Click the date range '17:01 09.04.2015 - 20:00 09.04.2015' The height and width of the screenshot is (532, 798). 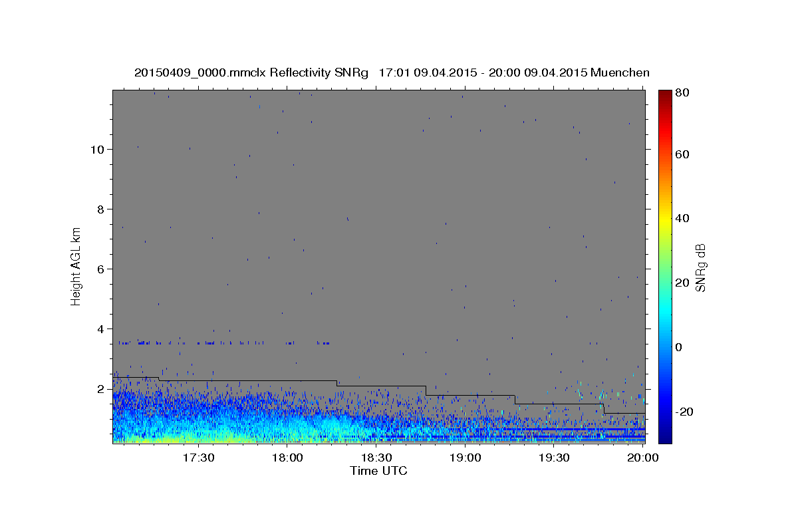click(x=482, y=73)
